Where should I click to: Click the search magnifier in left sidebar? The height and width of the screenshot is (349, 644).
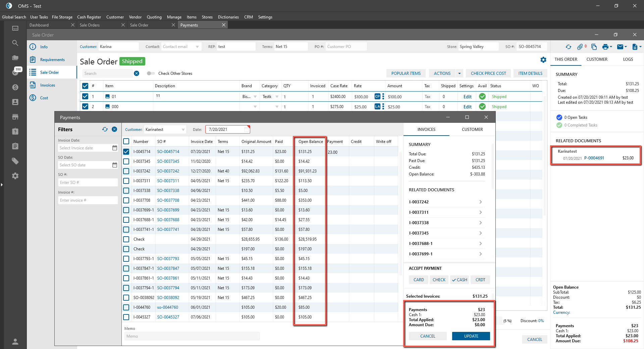15,43
